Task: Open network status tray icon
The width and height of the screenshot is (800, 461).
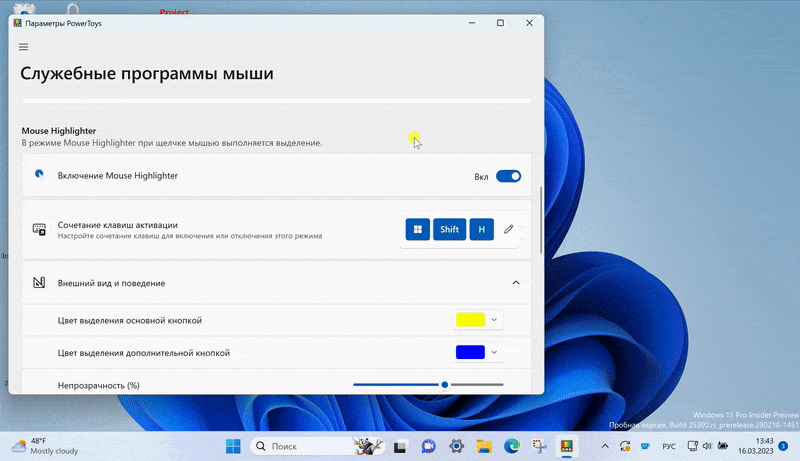Action: pyautogui.click(x=692, y=446)
